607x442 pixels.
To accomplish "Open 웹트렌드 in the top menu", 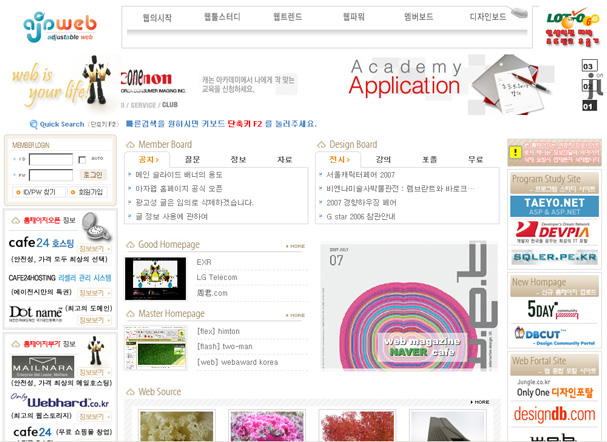I will pos(288,17).
